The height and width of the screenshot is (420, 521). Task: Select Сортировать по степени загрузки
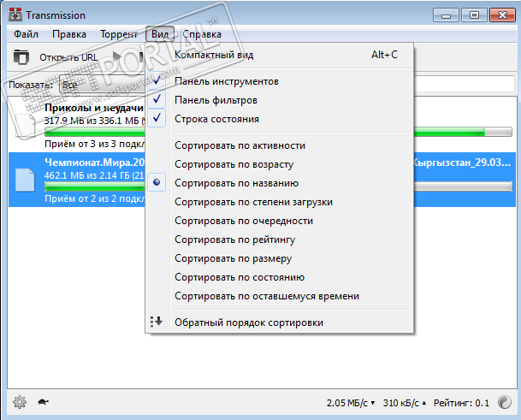(x=280, y=202)
